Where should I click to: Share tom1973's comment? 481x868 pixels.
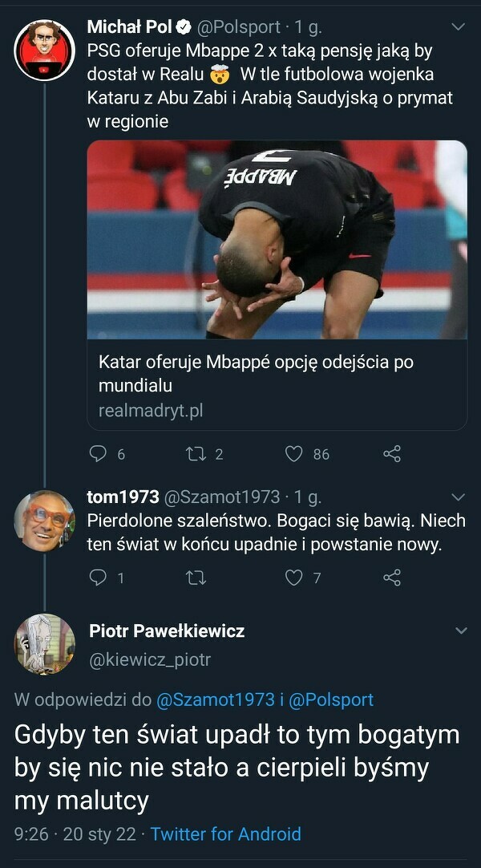[392, 578]
